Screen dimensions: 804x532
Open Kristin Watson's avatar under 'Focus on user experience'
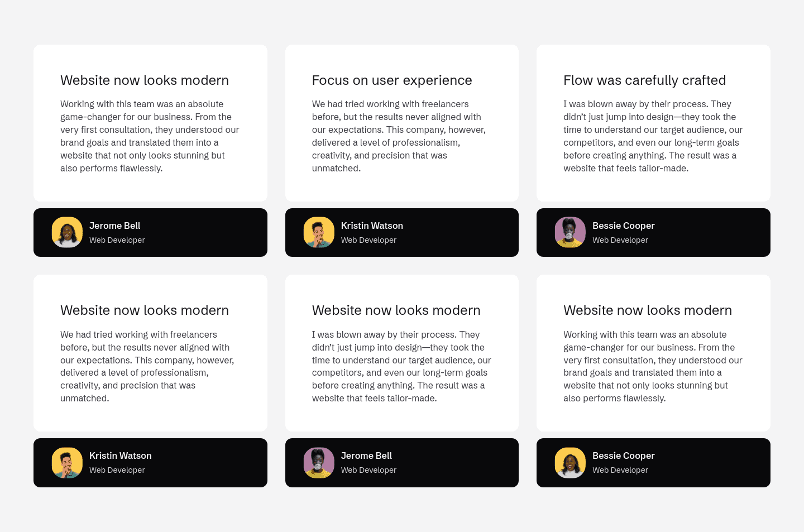[x=319, y=232]
